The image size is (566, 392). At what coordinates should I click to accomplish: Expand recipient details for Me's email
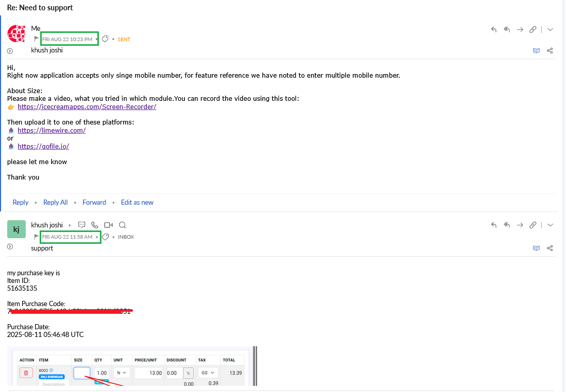coord(10,51)
